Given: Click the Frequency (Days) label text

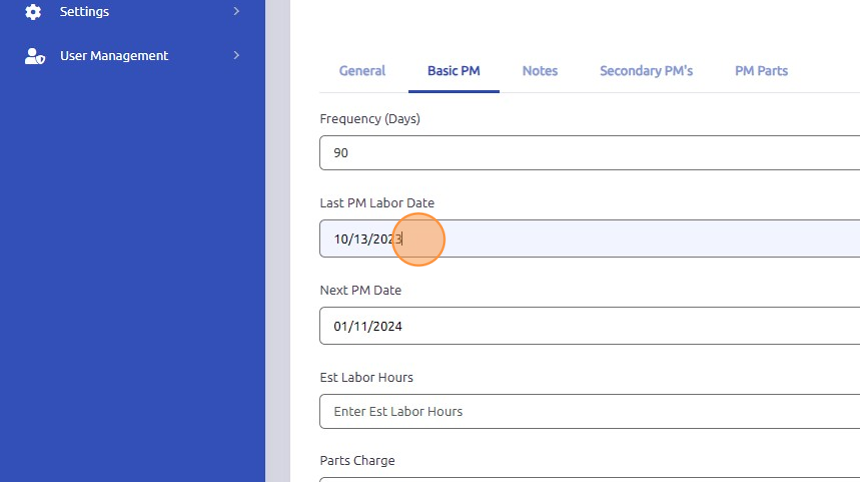Looking at the screenshot, I should pos(370,119).
